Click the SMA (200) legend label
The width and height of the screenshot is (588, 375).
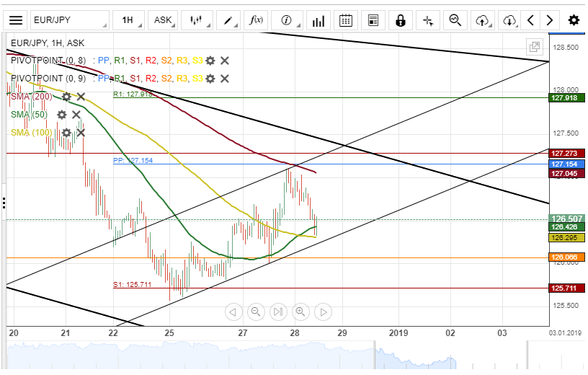[32, 97]
